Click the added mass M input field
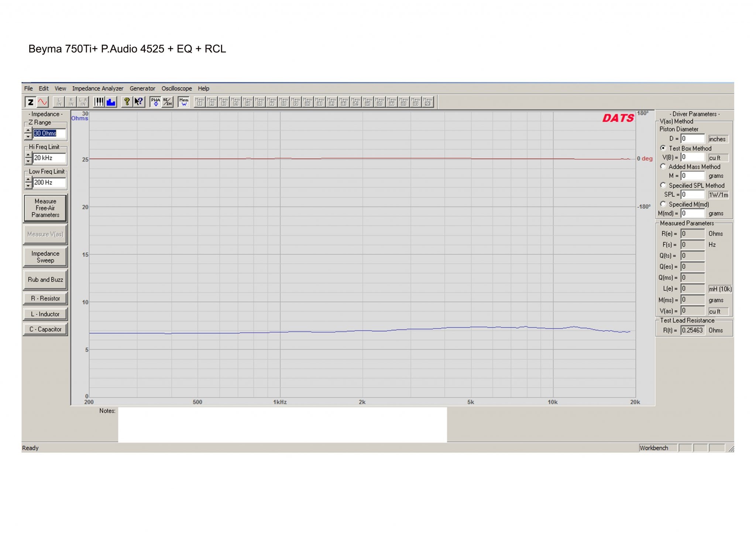The height and width of the screenshot is (535, 756). tap(693, 176)
